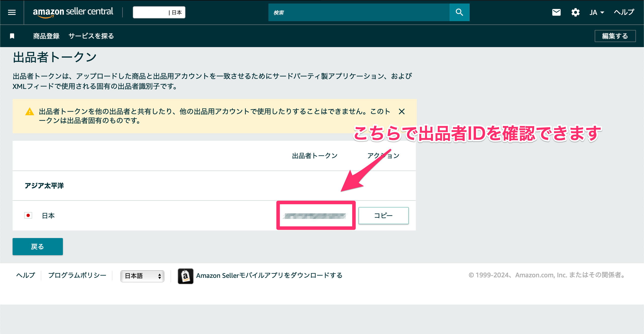Open the marketplace selector showing 日本
The height and width of the screenshot is (334, 644).
[159, 12]
